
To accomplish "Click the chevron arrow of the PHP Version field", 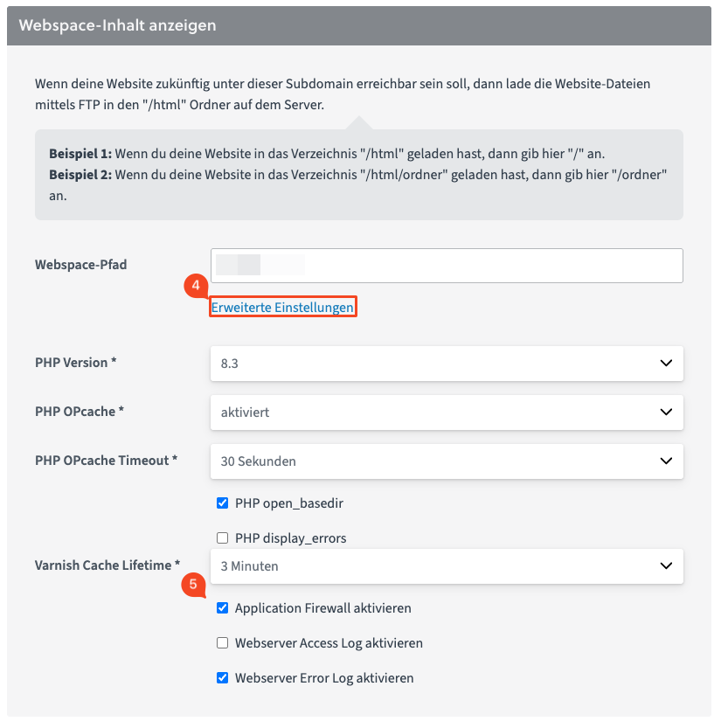I will (666, 363).
